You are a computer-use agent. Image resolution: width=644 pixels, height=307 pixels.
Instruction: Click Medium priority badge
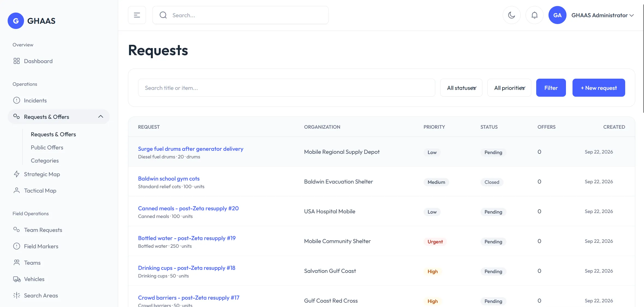pos(436,182)
